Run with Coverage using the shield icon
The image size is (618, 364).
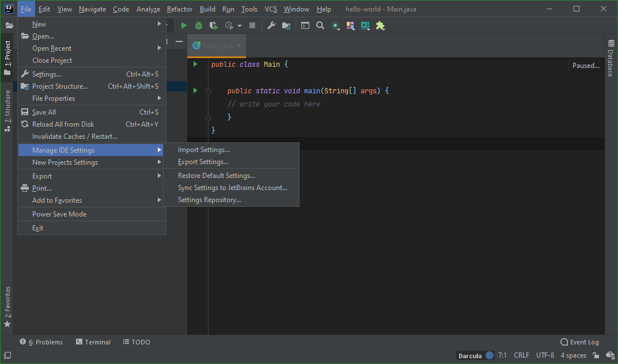tap(213, 25)
